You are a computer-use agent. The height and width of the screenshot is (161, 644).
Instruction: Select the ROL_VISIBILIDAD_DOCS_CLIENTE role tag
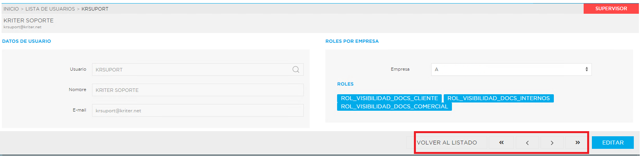coord(389,98)
